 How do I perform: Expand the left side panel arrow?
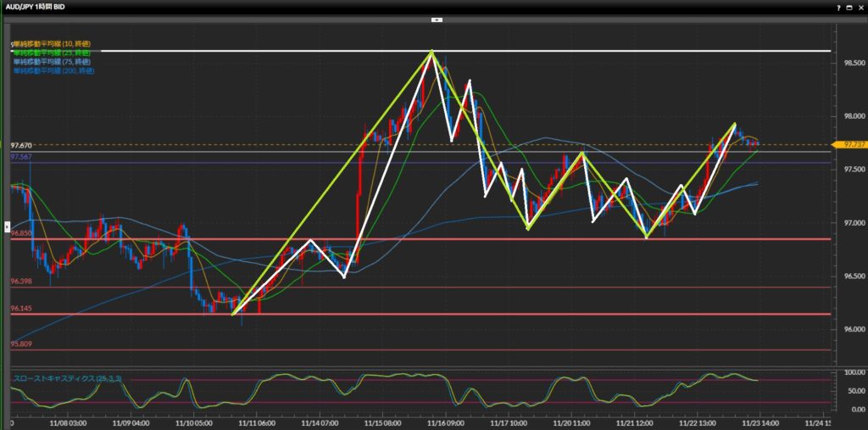click(7, 227)
